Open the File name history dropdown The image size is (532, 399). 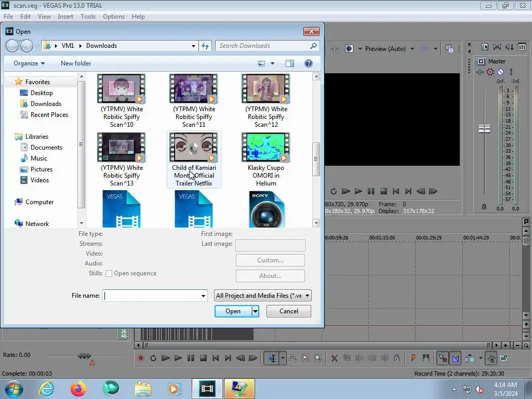coord(203,296)
